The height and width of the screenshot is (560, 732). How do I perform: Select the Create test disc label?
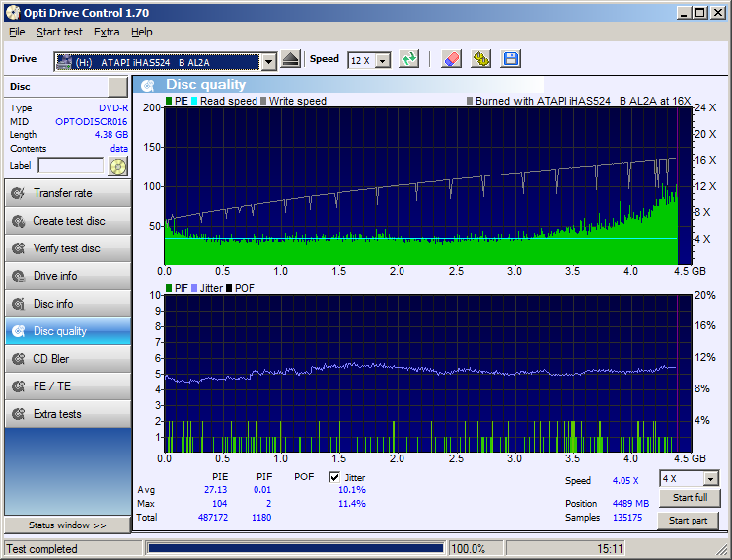[69, 221]
